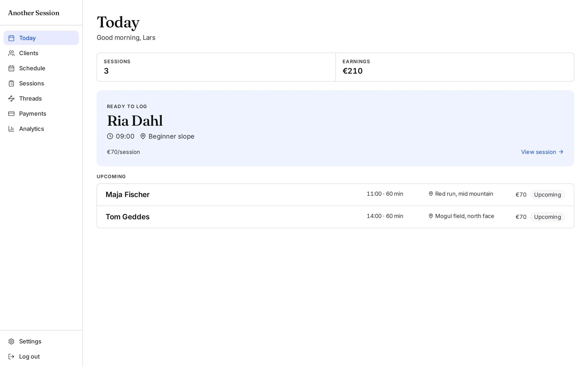Open Tom Geddes' upcoming session row
This screenshot has height=367, width=588.
pos(335,217)
